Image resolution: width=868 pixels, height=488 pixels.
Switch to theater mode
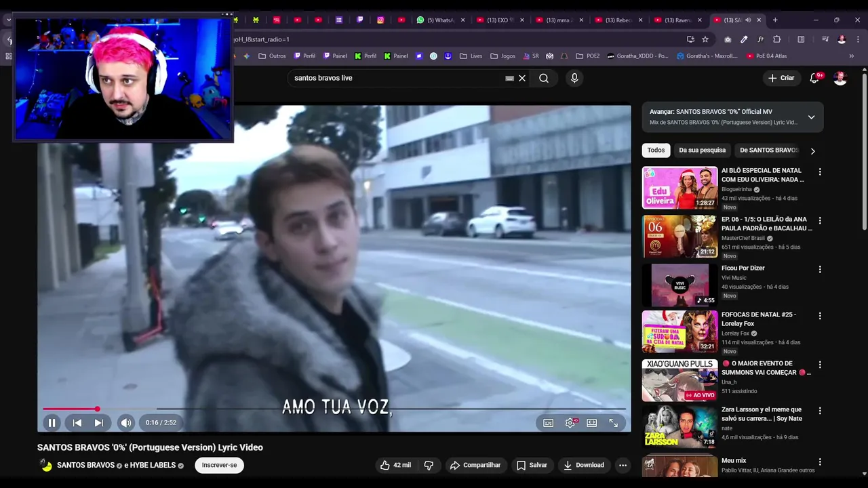click(x=592, y=423)
